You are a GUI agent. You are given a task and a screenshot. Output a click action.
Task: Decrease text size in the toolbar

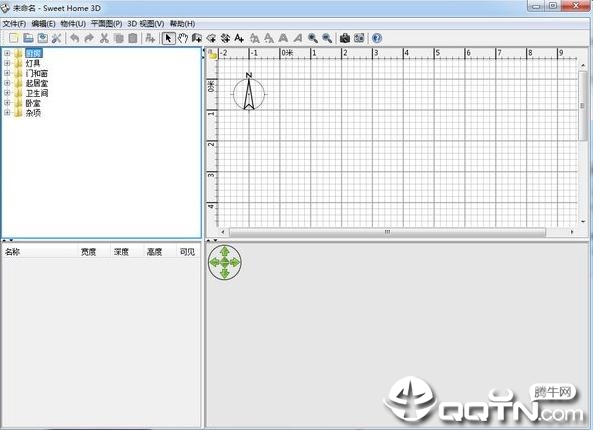coord(269,38)
